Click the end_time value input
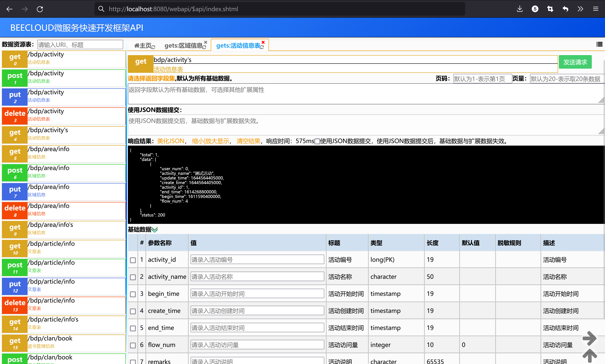This screenshot has width=605, height=364. [x=257, y=328]
